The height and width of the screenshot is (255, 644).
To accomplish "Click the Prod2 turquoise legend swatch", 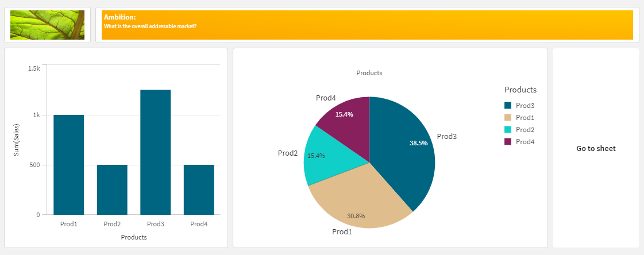I will pyautogui.click(x=508, y=130).
